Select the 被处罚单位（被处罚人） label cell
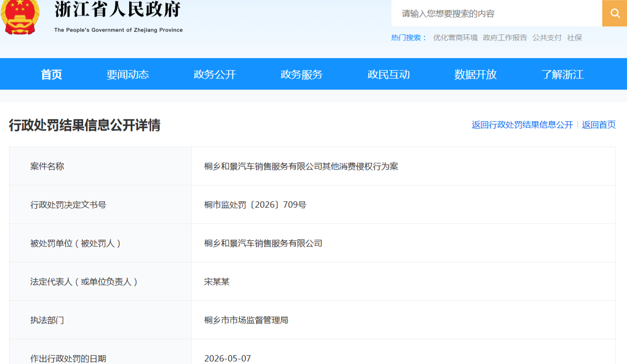The height and width of the screenshot is (364, 627). click(x=100, y=243)
